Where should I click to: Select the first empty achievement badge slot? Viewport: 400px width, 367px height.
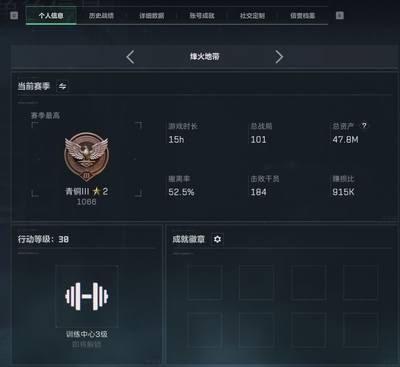(x=205, y=282)
